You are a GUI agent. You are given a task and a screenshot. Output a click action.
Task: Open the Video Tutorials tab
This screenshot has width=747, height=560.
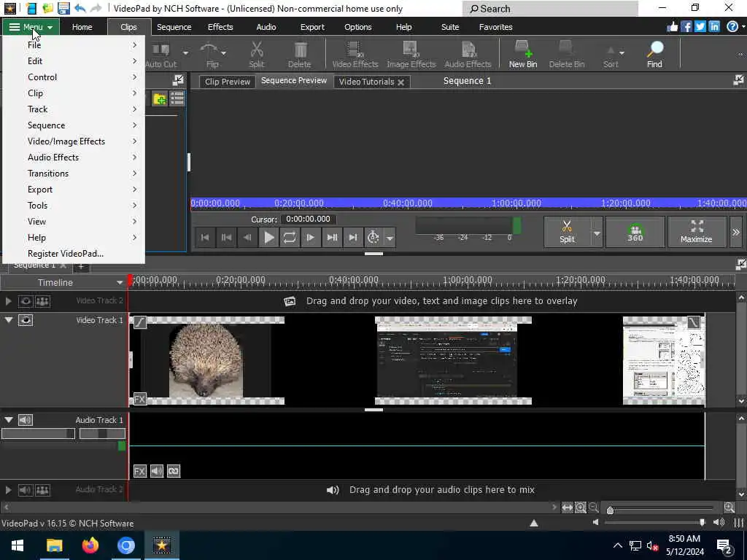click(x=366, y=82)
